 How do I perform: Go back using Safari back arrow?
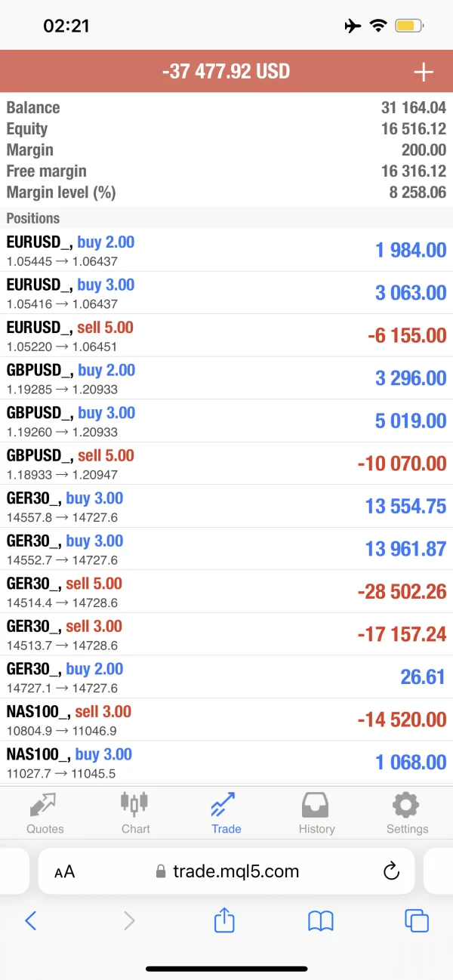tap(31, 920)
